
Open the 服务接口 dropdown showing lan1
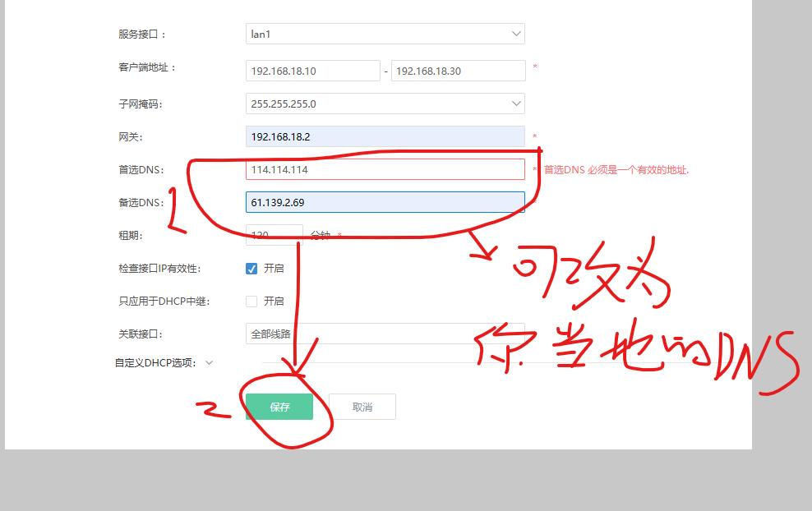pyautogui.click(x=385, y=34)
